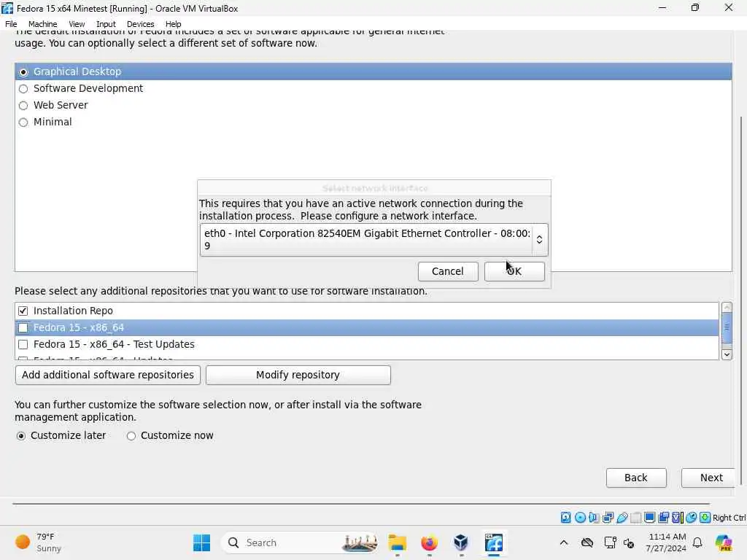Screen dimensions: 747x560
Task: Click the CPU virtualization status icon
Action: (x=678, y=518)
